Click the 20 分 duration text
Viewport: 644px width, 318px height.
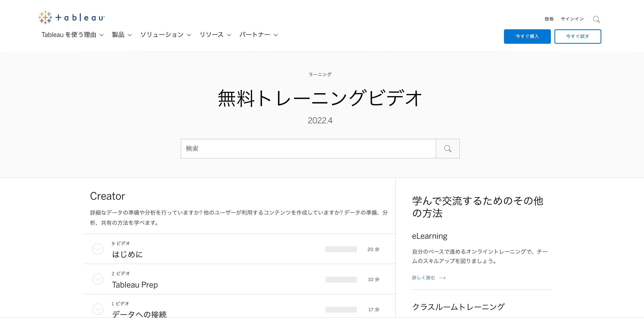click(373, 249)
